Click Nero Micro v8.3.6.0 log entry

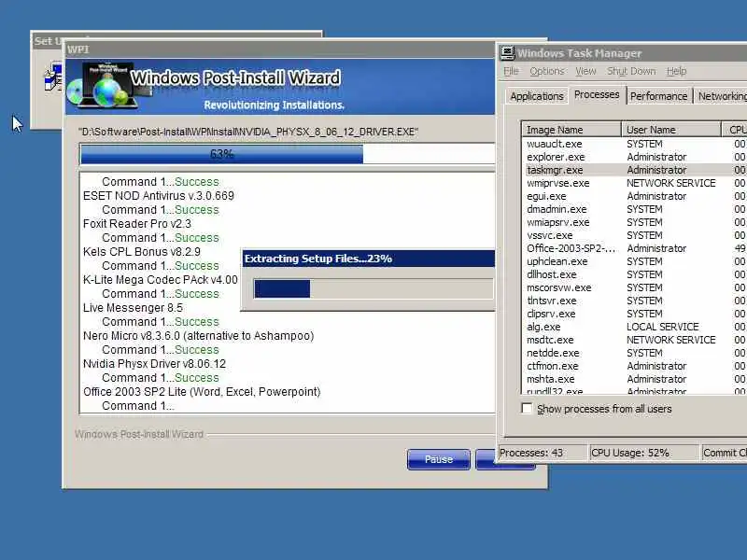(x=198, y=336)
